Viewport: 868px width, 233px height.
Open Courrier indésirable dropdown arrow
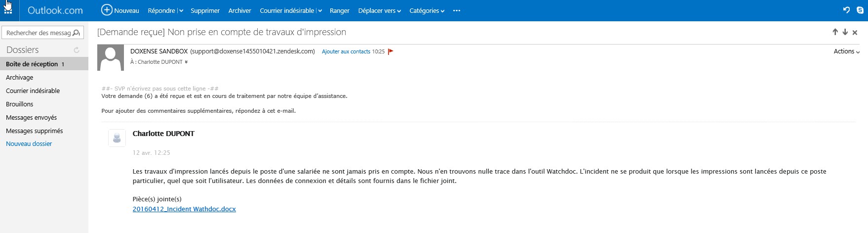pyautogui.click(x=320, y=11)
